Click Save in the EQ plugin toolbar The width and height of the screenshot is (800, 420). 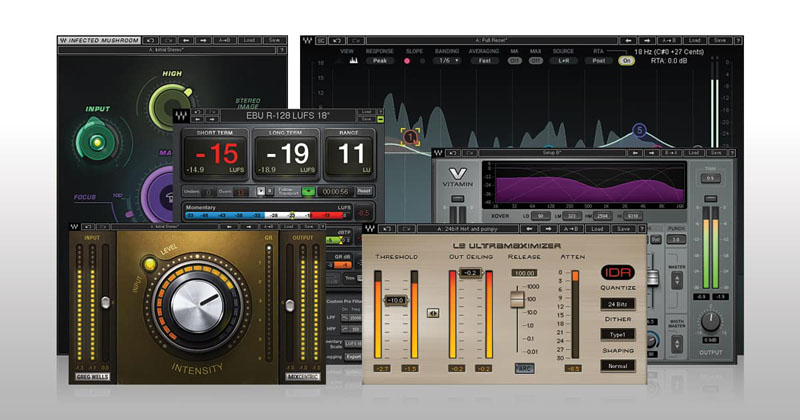pyautogui.click(x=720, y=40)
